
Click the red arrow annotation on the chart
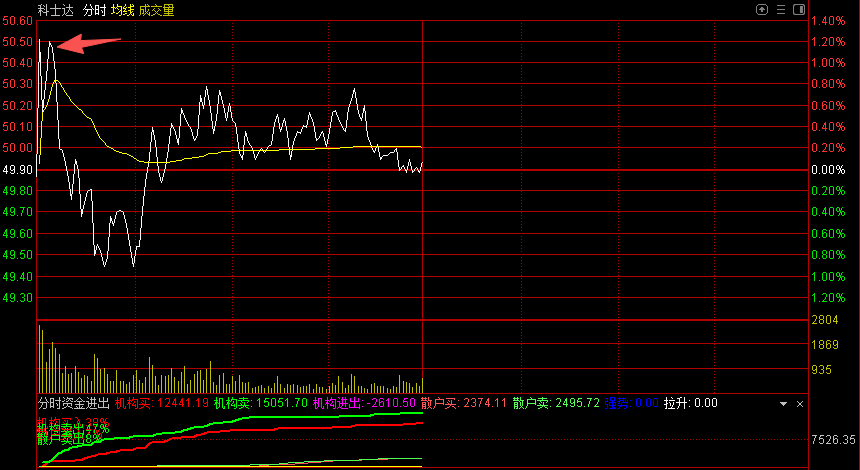pyautogui.click(x=90, y=43)
